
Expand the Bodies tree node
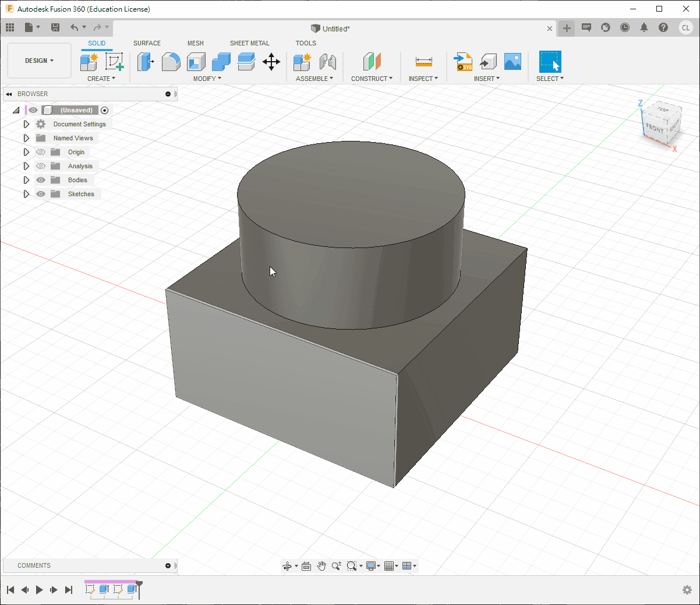click(26, 180)
